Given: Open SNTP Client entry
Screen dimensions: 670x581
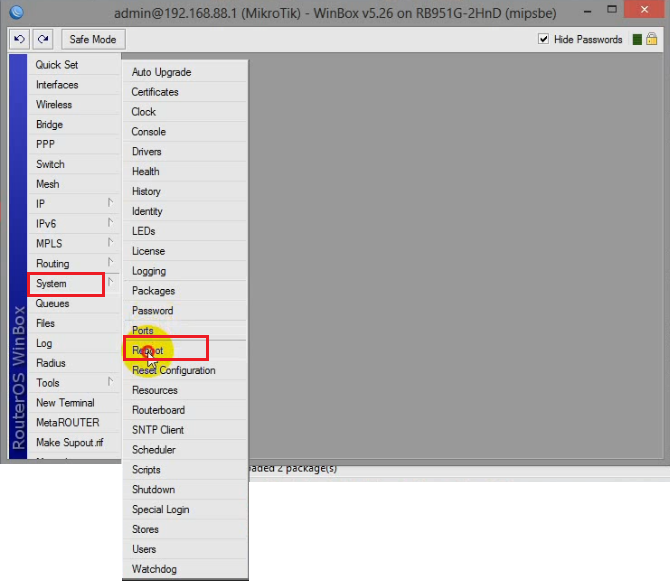Looking at the screenshot, I should 185,430.
